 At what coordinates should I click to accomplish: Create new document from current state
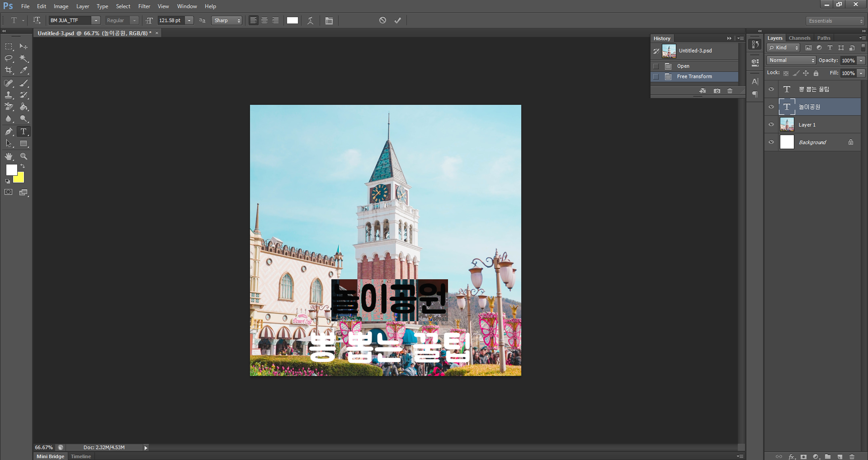tap(703, 91)
